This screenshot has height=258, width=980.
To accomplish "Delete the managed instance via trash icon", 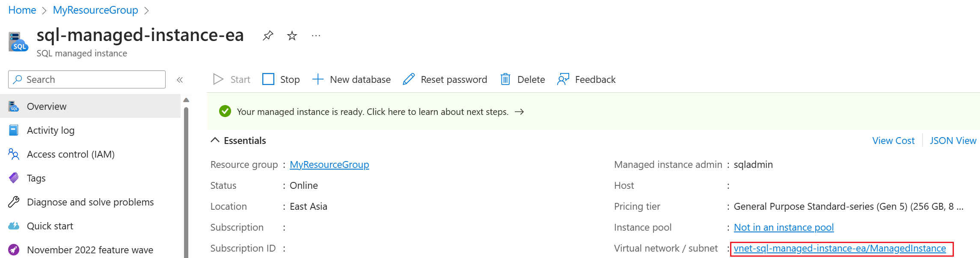I will [x=505, y=79].
